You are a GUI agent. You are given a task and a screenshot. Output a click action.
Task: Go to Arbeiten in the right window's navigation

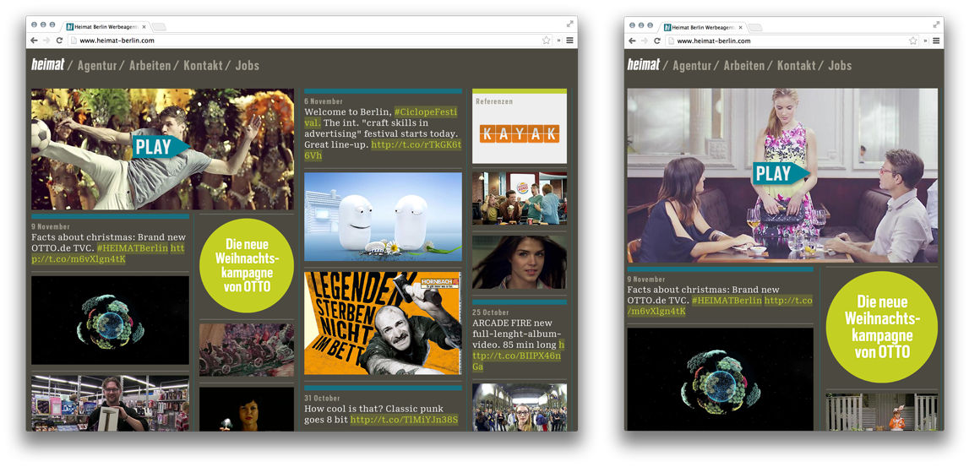click(x=743, y=65)
